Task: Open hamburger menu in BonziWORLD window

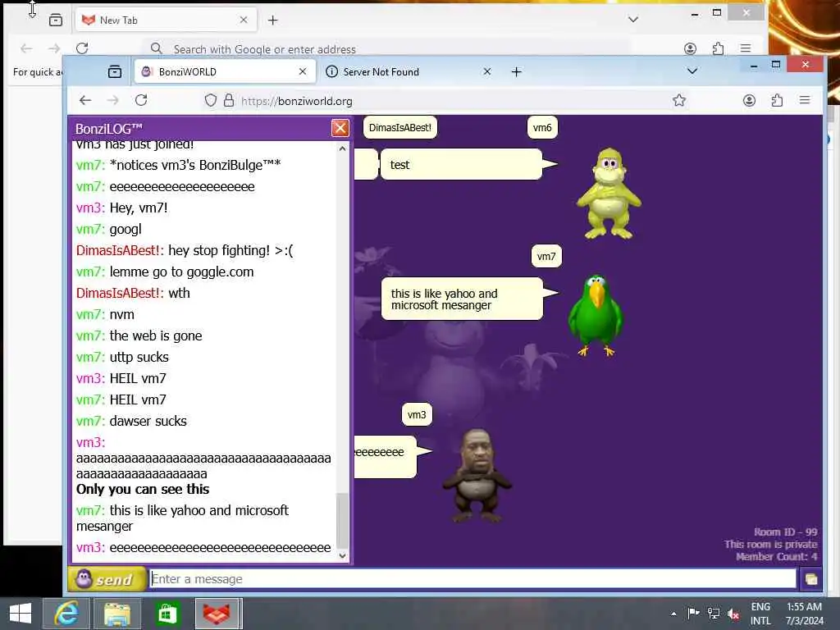Action: pos(804,100)
